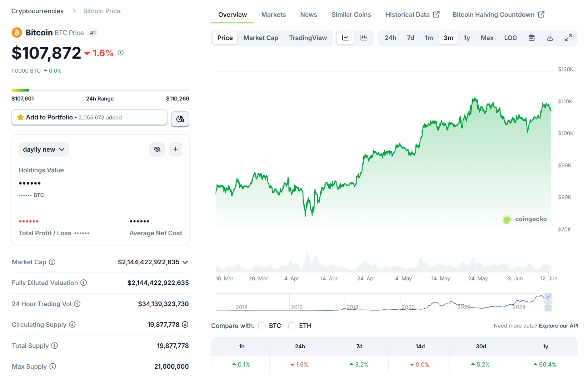Click the chart navigator right handle
Screen dimensions: 588x383
click(x=551, y=302)
